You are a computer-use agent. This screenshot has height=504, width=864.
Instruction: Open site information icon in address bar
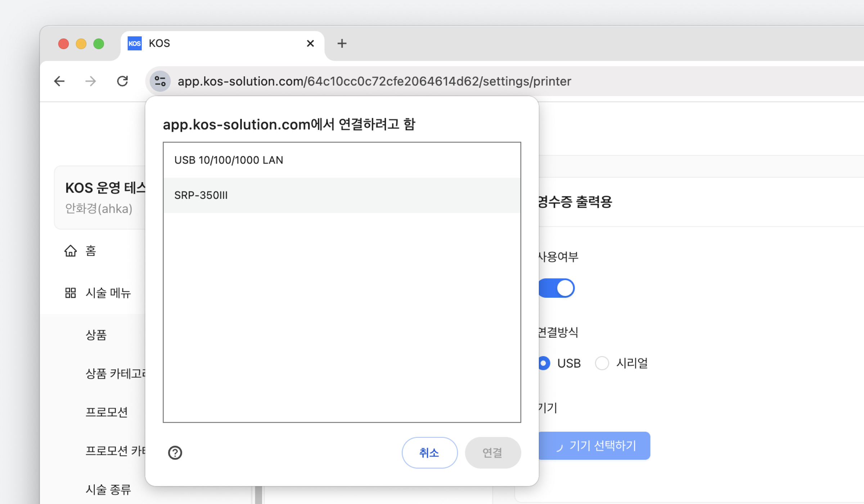click(x=160, y=81)
